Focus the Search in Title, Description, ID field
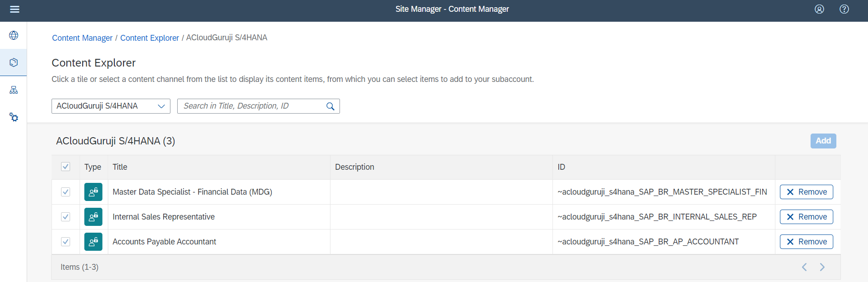 pos(251,106)
